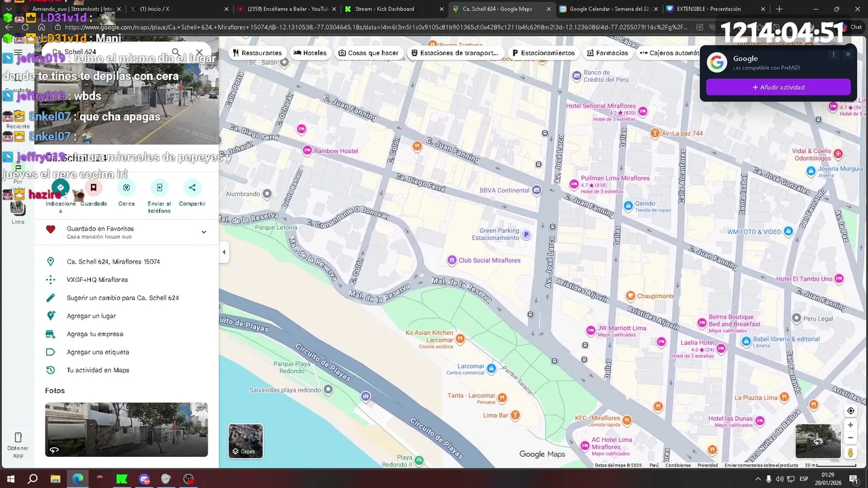Click the Chaupimonte restaurant marker
Image resolution: width=868 pixels, height=488 pixels.
click(x=630, y=296)
